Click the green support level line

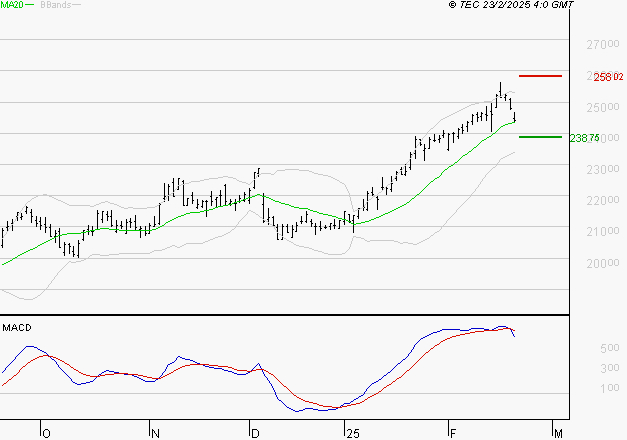pyautogui.click(x=540, y=137)
